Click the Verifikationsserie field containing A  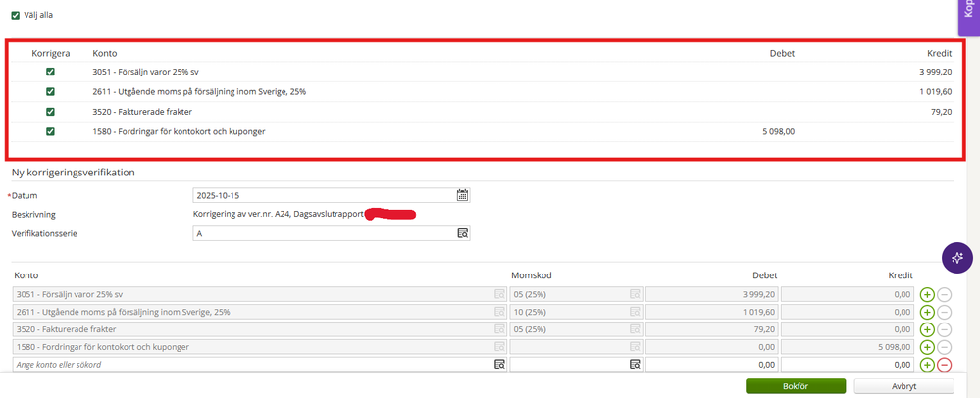(x=332, y=233)
